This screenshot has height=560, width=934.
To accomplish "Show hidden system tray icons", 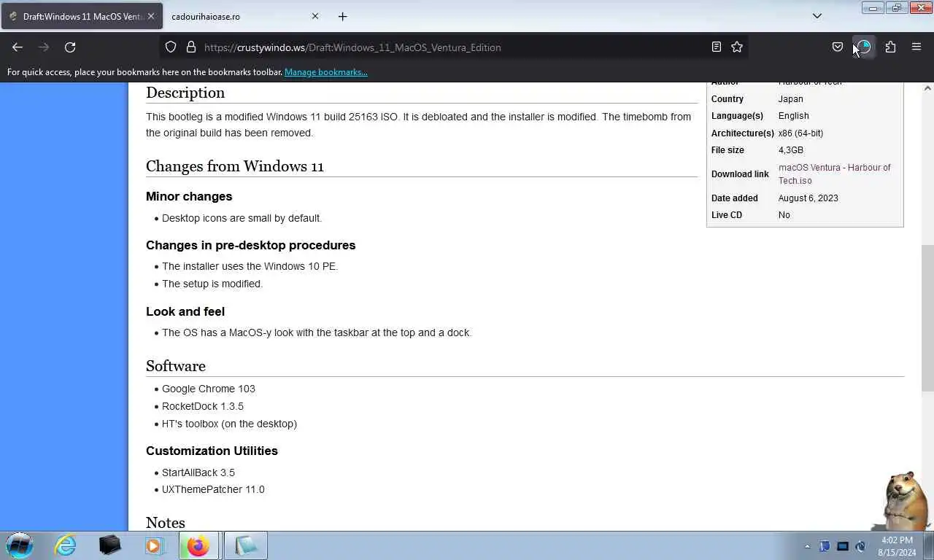I will tap(807, 546).
